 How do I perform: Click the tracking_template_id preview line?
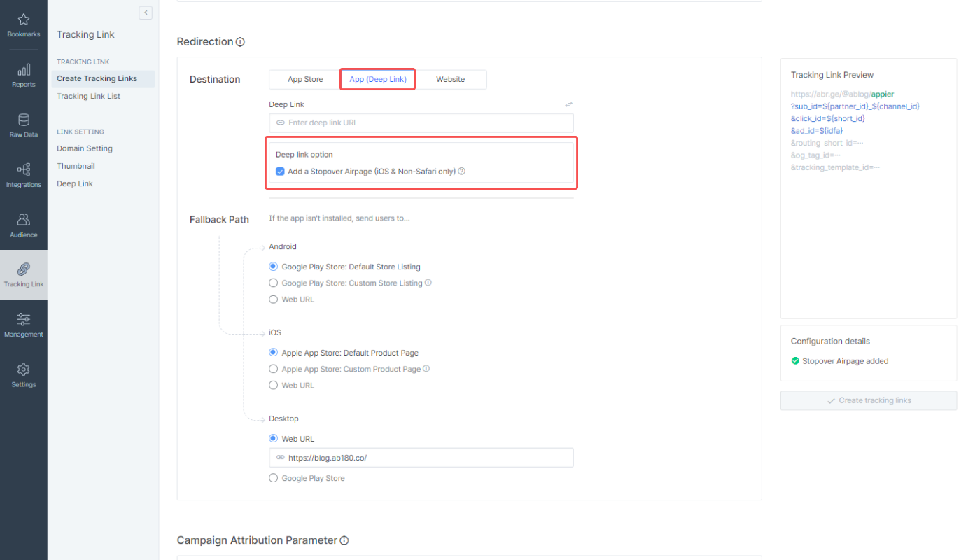[836, 167]
